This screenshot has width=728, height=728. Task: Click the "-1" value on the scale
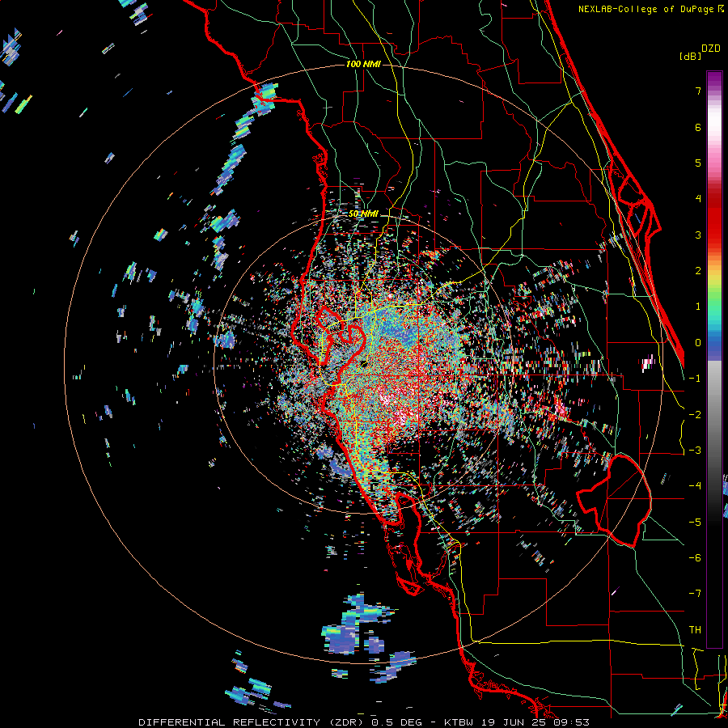695,379
